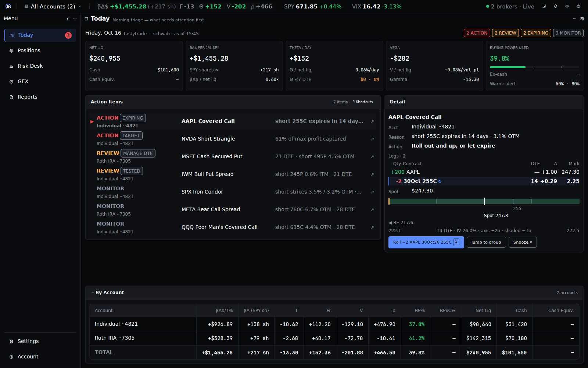This screenshot has height=368, width=588.
Task: Collapse the By Account section
Action: tap(93, 293)
